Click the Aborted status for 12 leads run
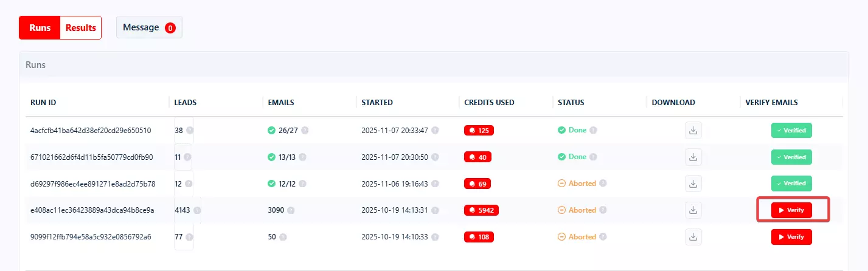This screenshot has height=271, width=868. pos(582,184)
